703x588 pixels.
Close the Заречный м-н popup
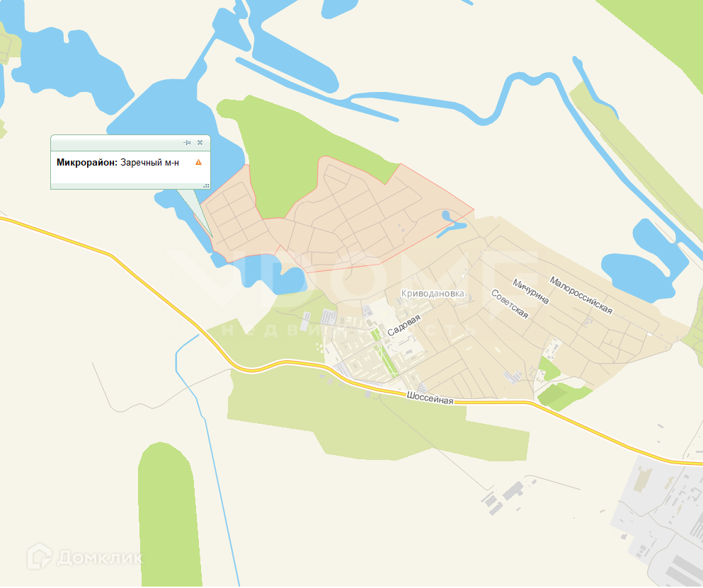point(200,142)
